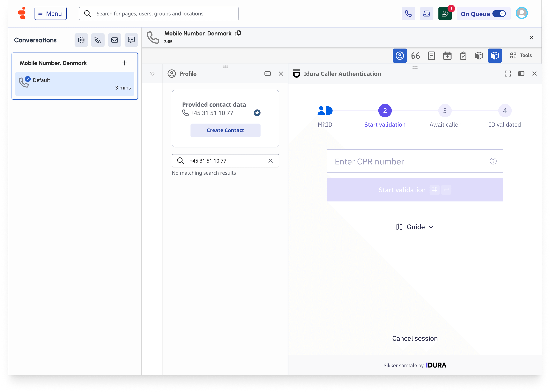Select step 4 ID validated

click(505, 116)
